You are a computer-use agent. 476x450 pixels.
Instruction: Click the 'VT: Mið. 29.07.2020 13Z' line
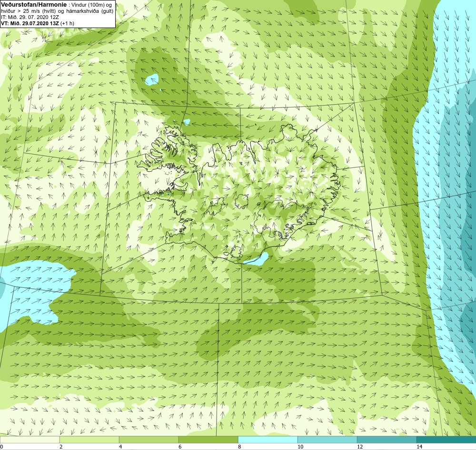click(x=38, y=23)
